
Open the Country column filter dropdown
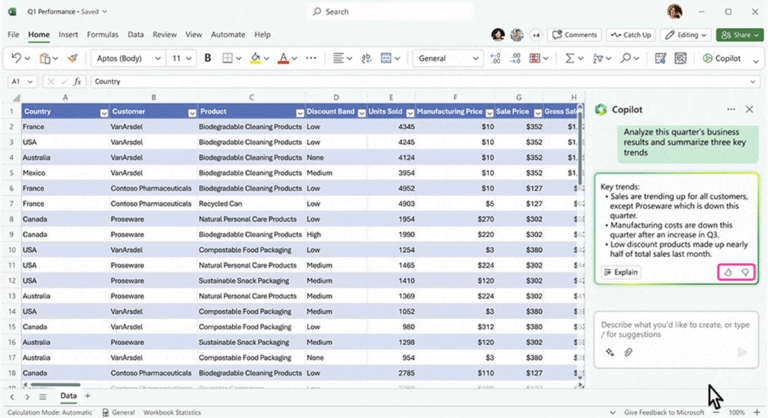104,112
